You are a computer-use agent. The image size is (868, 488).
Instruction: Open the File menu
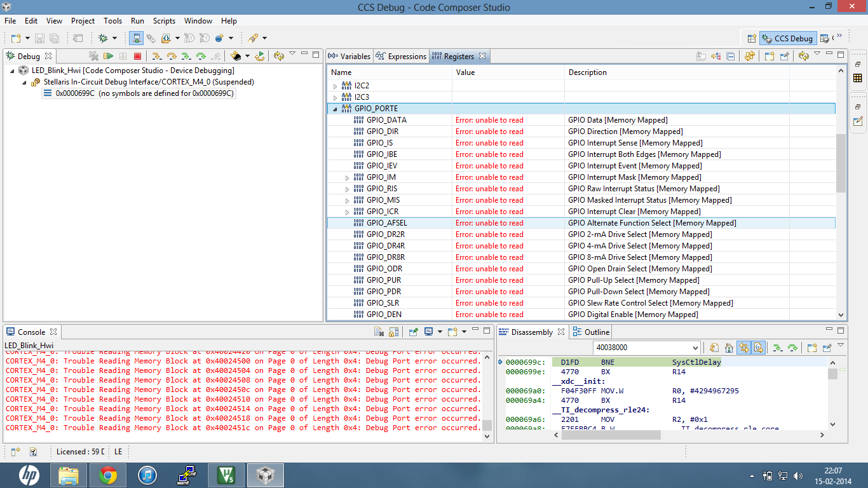[x=10, y=21]
